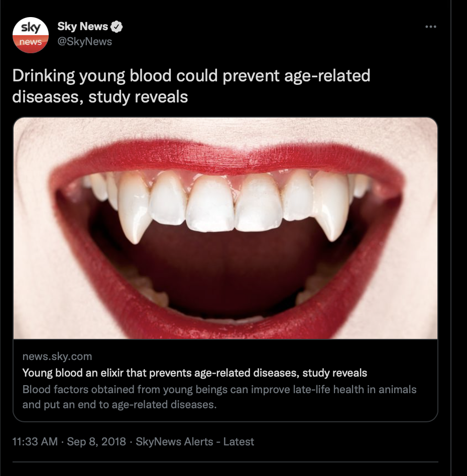Click the Sep 8, 2018 date
Image resolution: width=467 pixels, height=476 pixels.
click(x=96, y=441)
